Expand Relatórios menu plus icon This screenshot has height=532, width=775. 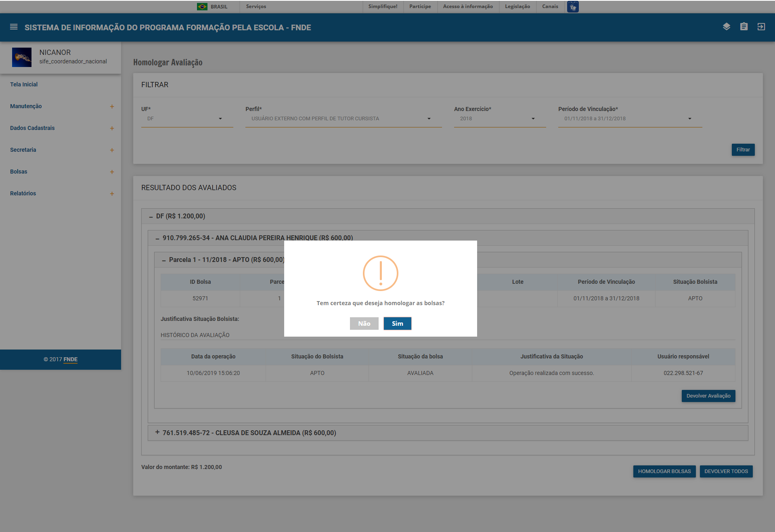[112, 194]
